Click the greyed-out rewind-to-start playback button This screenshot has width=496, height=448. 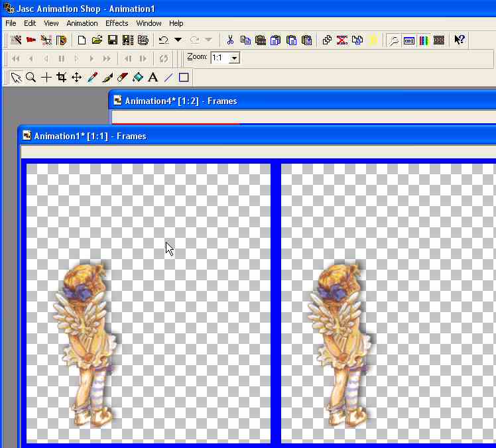point(15,58)
